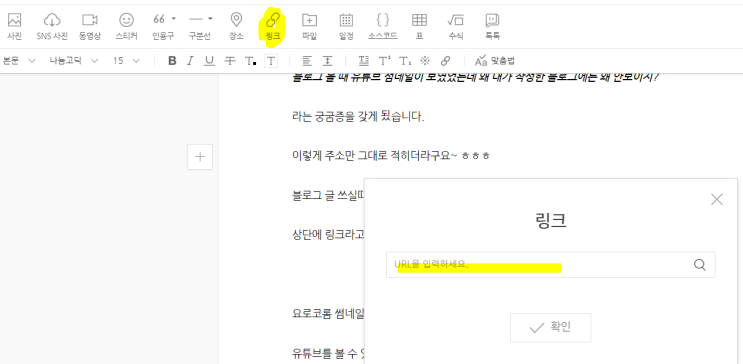The width and height of the screenshot is (743, 364).
Task: Toggle strikethrough formatting
Action: (x=230, y=61)
